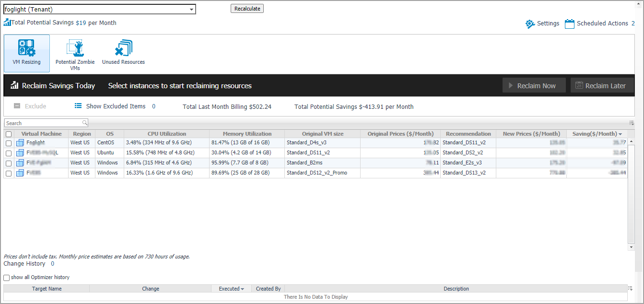Enable show all Optimizer history
644x304 pixels.
point(7,278)
